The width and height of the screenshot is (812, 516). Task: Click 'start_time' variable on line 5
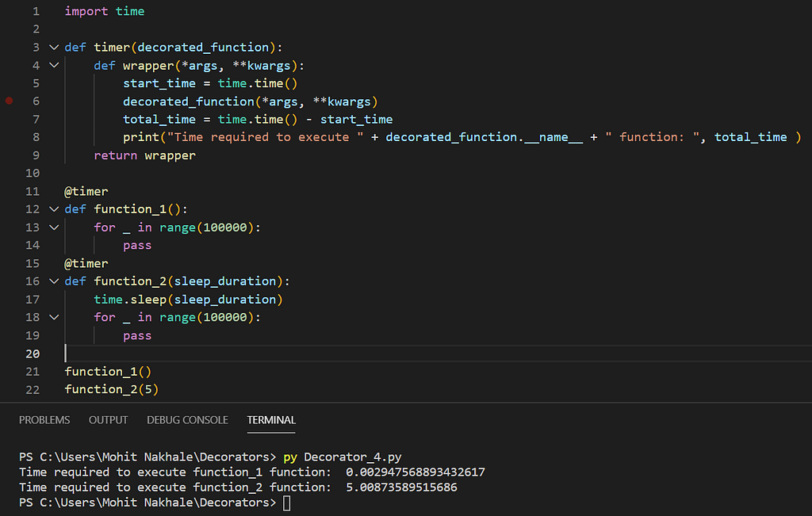tap(159, 83)
